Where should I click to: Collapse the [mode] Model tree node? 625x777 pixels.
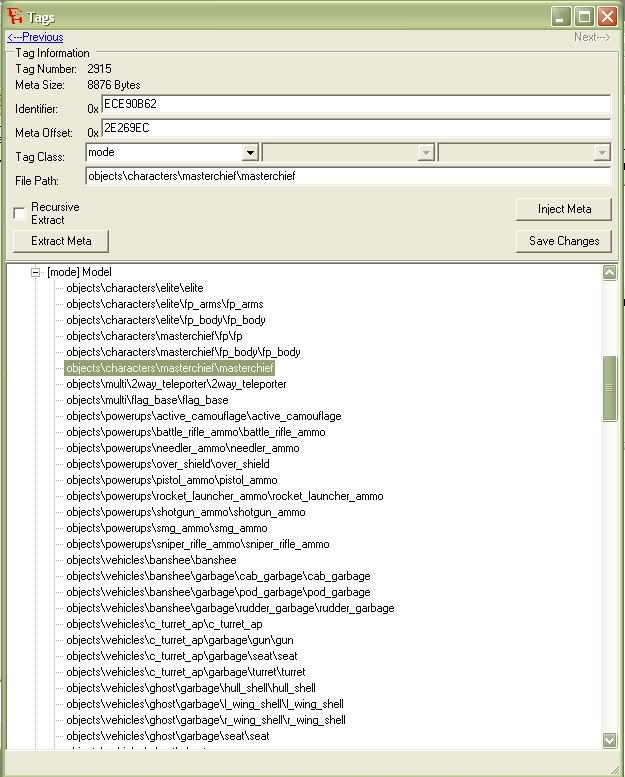pyautogui.click(x=35, y=272)
